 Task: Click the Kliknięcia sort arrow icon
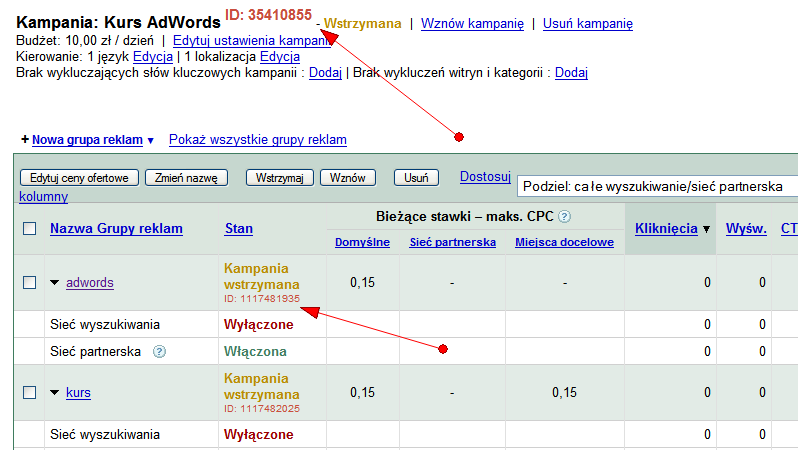[x=706, y=230]
